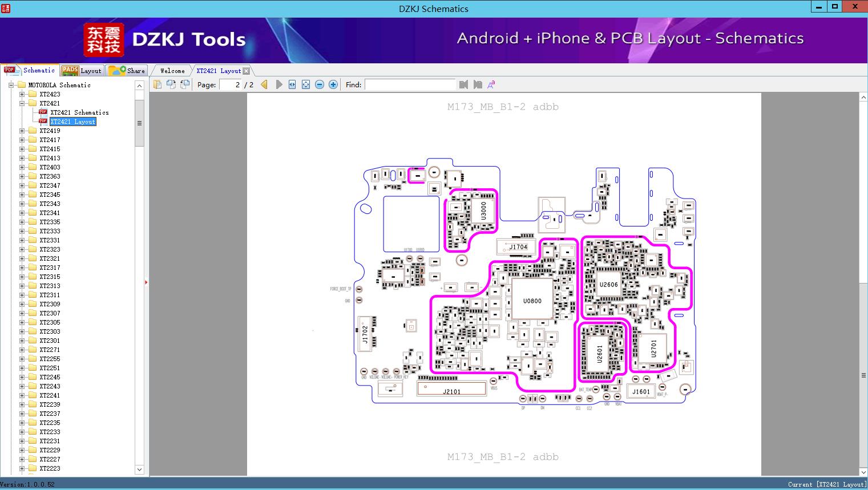
Task: Click the page number input field
Action: [231, 84]
